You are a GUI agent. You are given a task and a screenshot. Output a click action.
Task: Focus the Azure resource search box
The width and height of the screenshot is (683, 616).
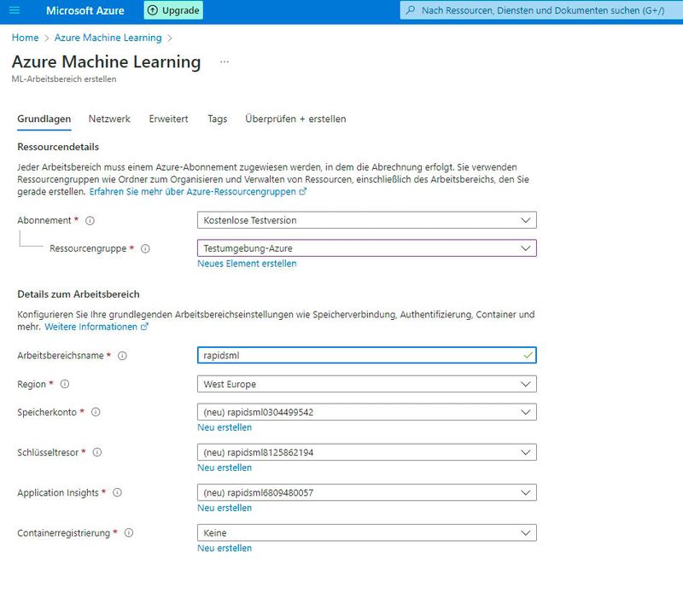(x=541, y=10)
